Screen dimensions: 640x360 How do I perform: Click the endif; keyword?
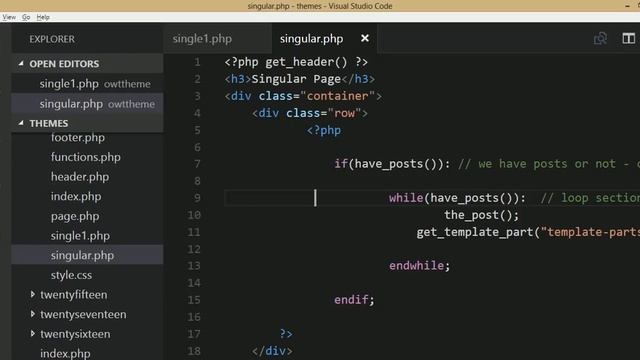coord(354,300)
